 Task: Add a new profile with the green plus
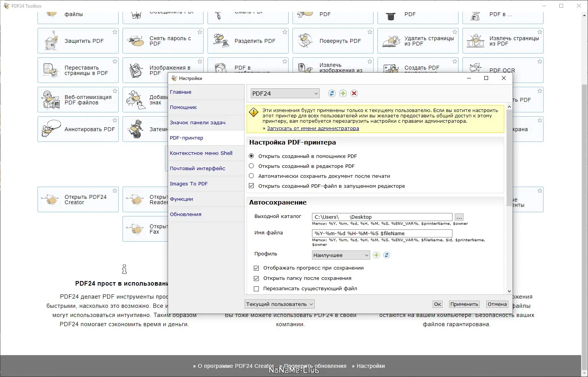[x=376, y=255]
